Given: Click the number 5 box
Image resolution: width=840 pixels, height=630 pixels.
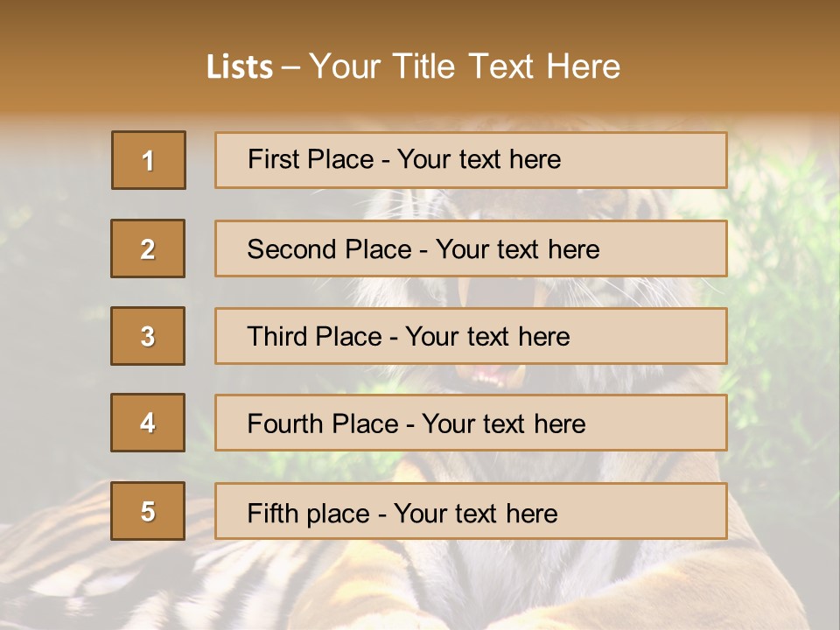Looking at the screenshot, I should (148, 511).
